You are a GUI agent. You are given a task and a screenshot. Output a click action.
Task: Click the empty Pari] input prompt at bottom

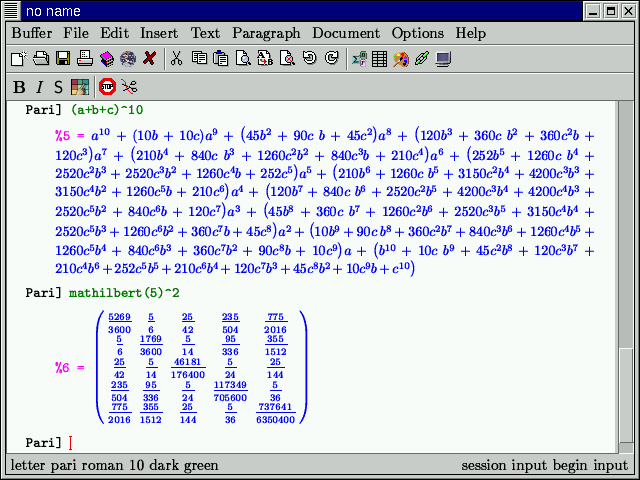[x=71, y=443]
